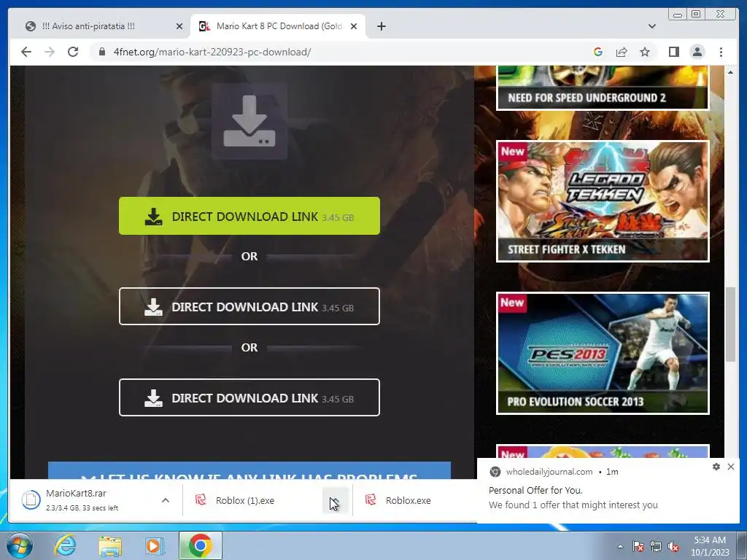Screen dimensions: 747x560
Task: Click the middle Direct Download Link button
Action: 249,306
